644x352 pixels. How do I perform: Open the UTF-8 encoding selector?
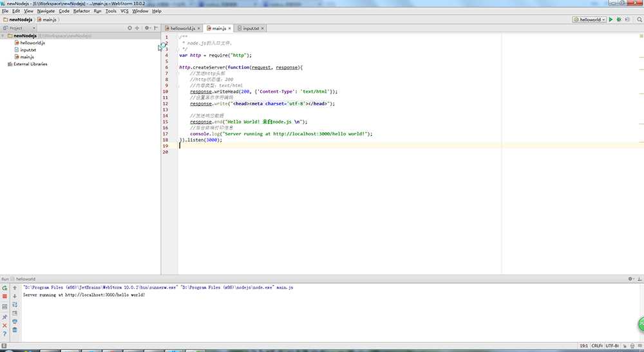coord(612,346)
